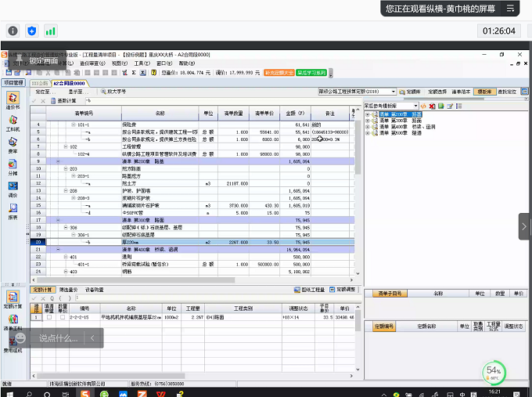Open the 造价审查 menu

tap(92, 63)
